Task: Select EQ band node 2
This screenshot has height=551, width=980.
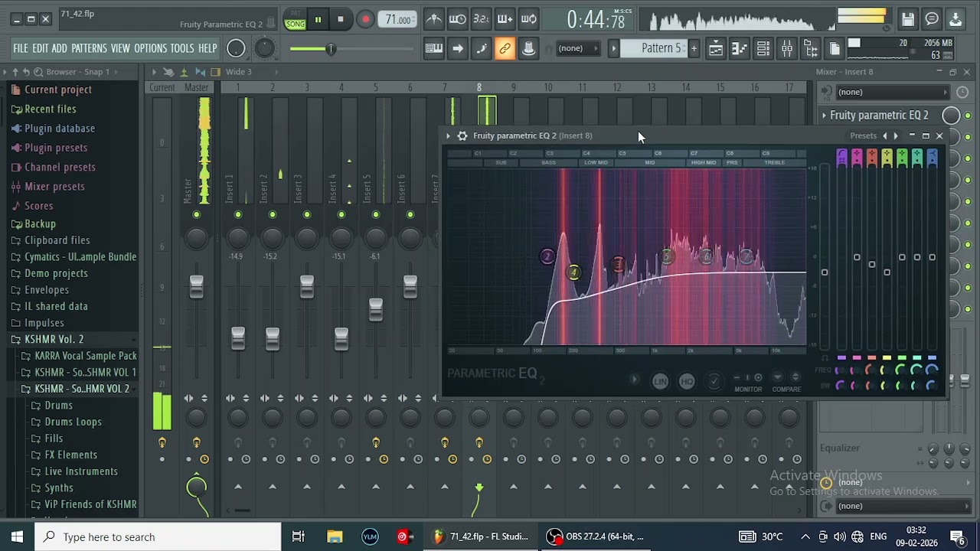Action: (x=547, y=256)
